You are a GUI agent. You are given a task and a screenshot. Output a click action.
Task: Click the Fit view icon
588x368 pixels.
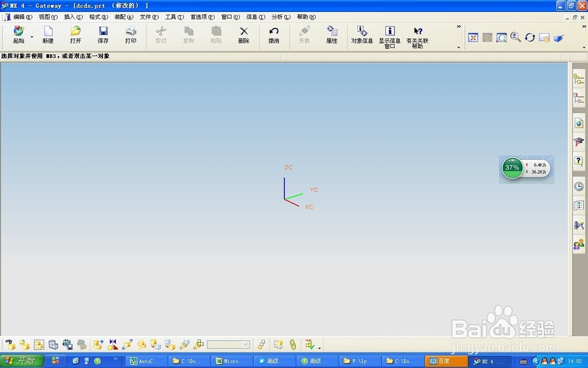point(473,38)
